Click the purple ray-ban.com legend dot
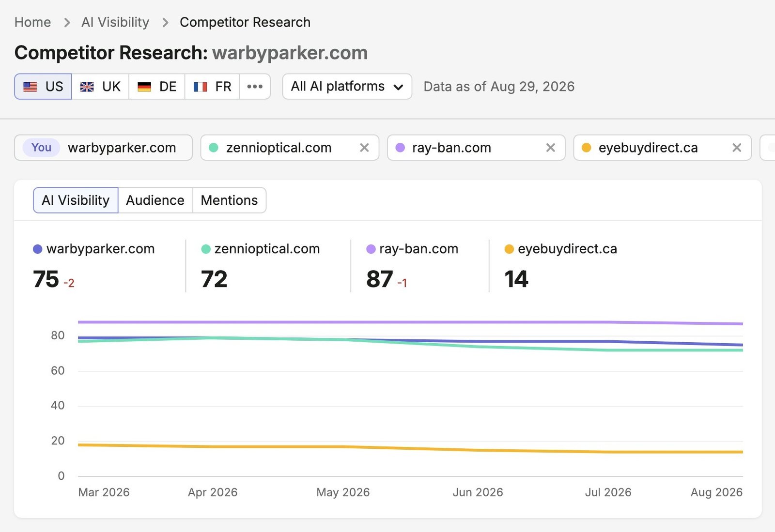Image resolution: width=775 pixels, height=532 pixels. (x=371, y=249)
